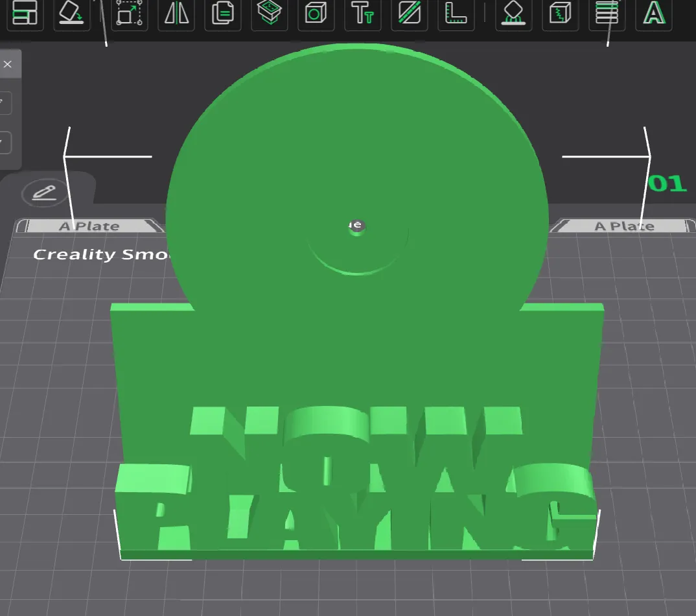Click the Creality Smo bed text
This screenshot has width=696, height=616.
point(100,254)
